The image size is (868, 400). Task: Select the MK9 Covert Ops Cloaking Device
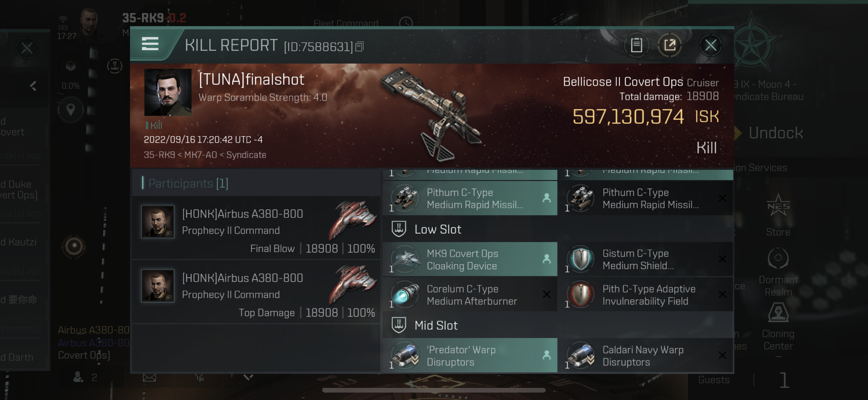(x=470, y=259)
